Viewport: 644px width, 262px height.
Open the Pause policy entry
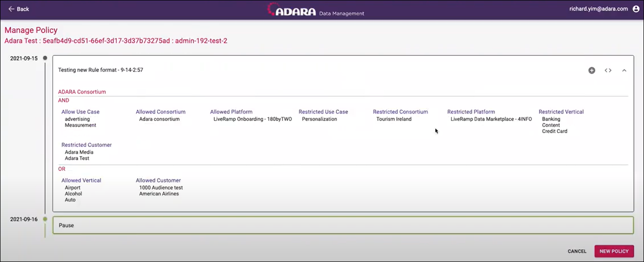343,225
